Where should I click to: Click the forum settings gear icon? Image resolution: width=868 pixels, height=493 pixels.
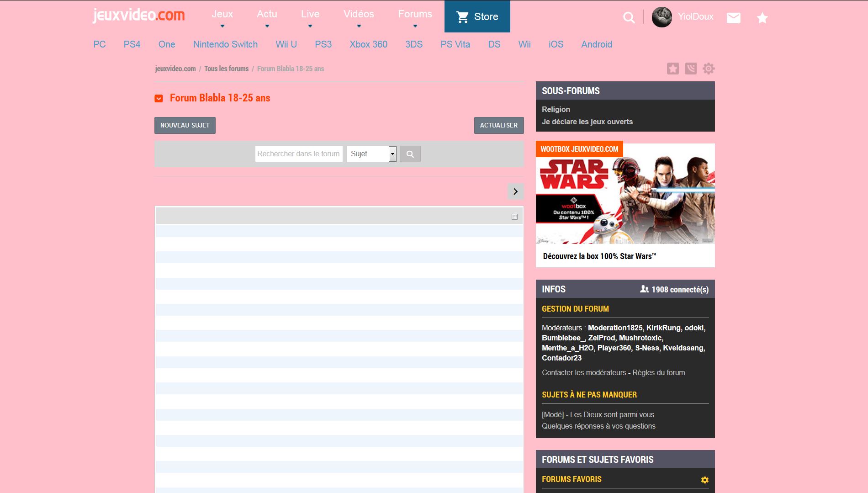[708, 69]
